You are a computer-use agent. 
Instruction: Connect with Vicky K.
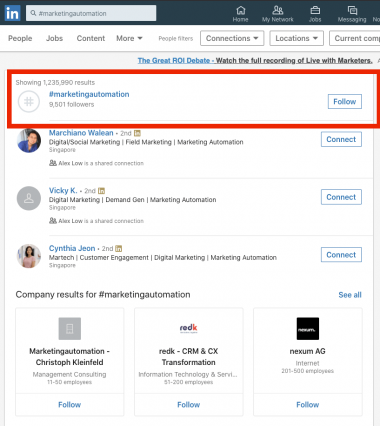pos(341,197)
